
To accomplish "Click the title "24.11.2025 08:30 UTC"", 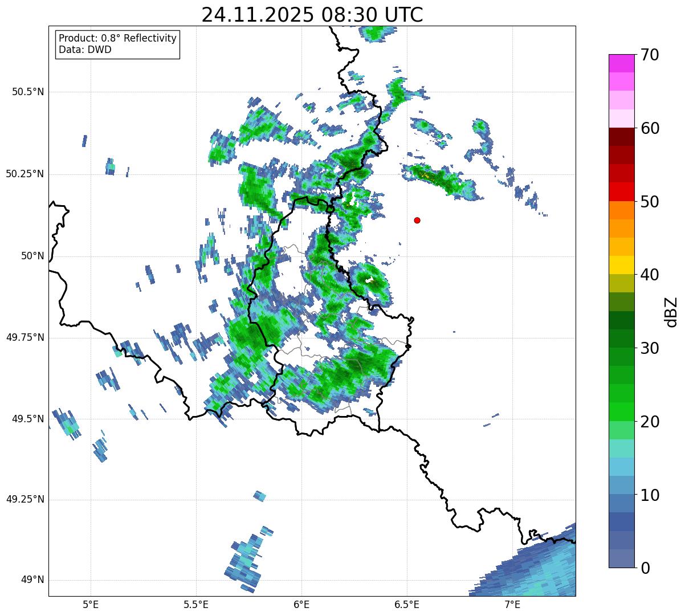I will click(x=312, y=14).
